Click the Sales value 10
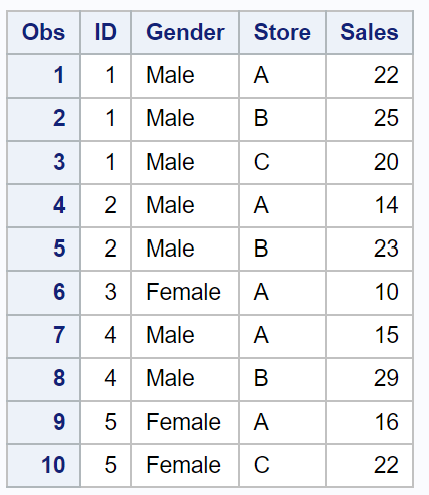Screen dimensions: 429x495 (x=387, y=292)
